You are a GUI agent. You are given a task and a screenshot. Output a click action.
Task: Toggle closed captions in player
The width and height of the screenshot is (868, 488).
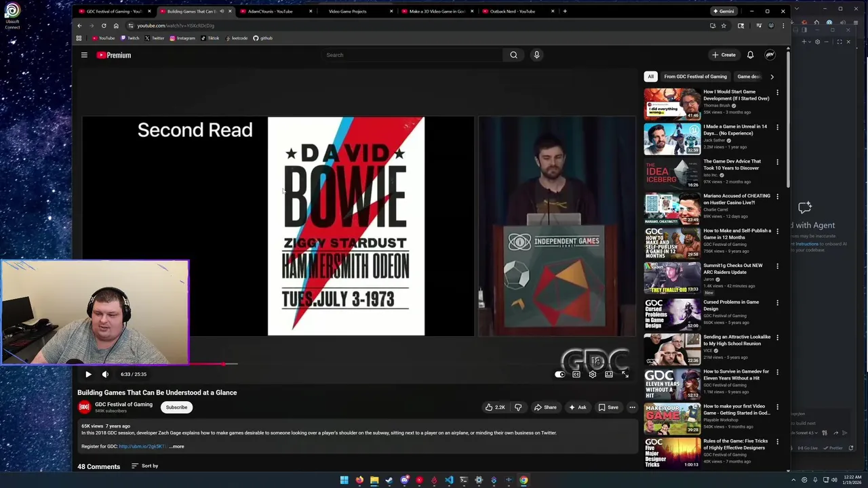(576, 374)
